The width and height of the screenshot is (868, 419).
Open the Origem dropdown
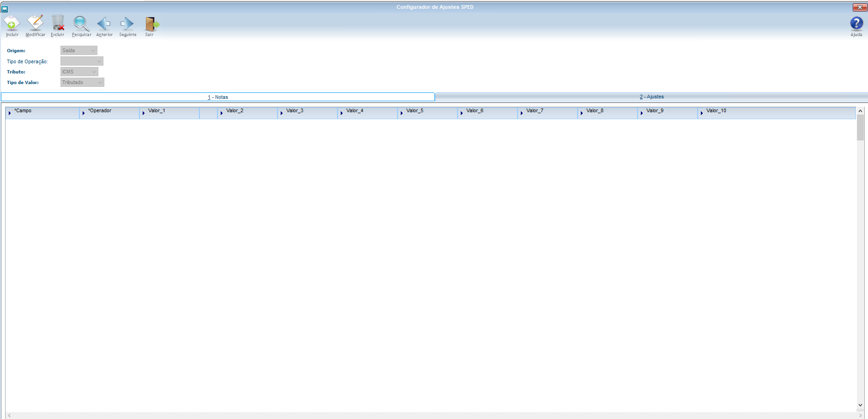pos(79,50)
